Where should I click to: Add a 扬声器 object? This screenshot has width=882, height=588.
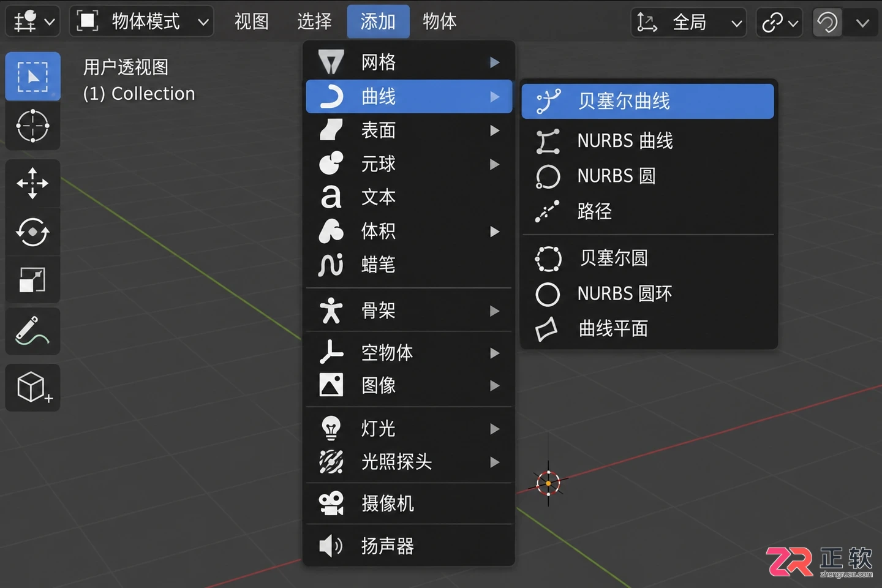click(409, 546)
